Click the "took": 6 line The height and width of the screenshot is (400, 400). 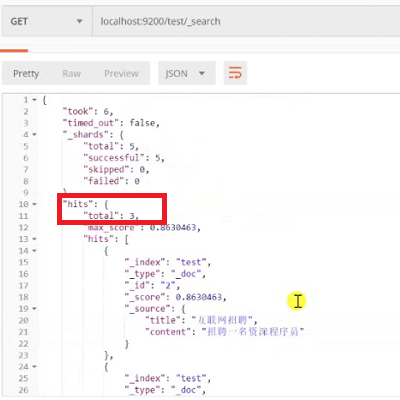pos(88,111)
